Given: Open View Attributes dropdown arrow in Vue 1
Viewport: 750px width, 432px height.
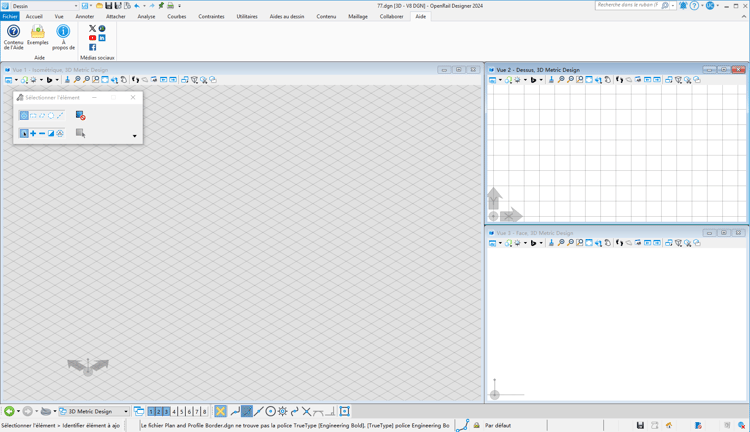Looking at the screenshot, I should [x=16, y=80].
